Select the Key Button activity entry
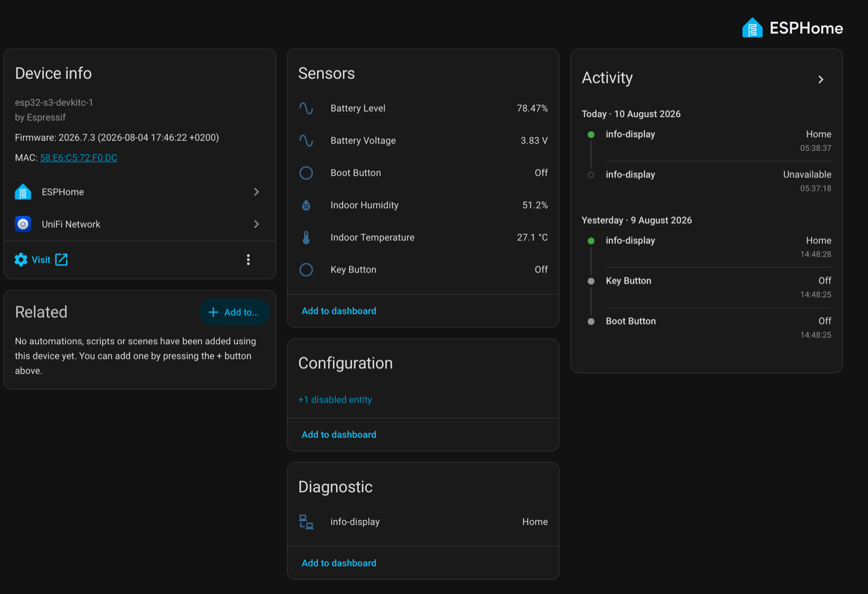The image size is (868, 594). [706, 287]
